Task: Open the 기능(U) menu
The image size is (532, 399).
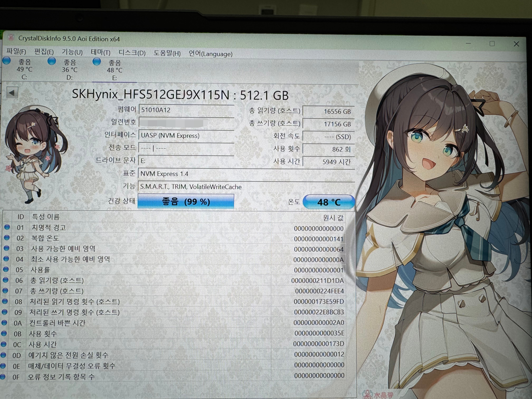Action: pos(72,52)
